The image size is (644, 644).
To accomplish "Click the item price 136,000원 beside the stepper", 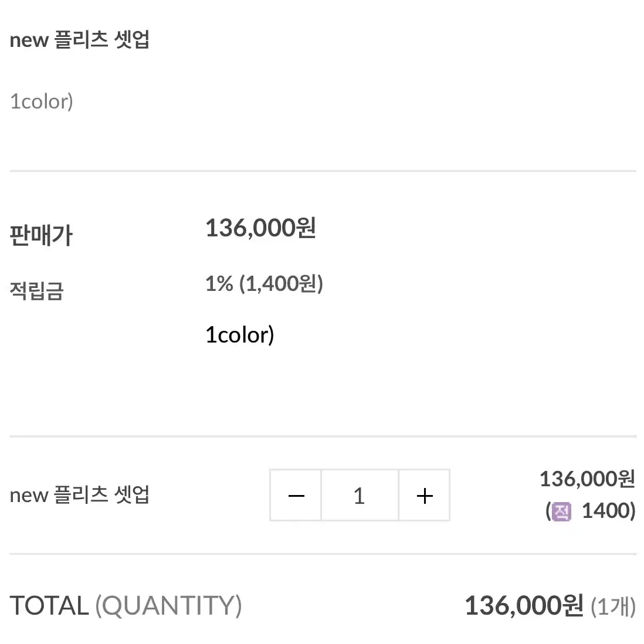I will (x=588, y=479).
